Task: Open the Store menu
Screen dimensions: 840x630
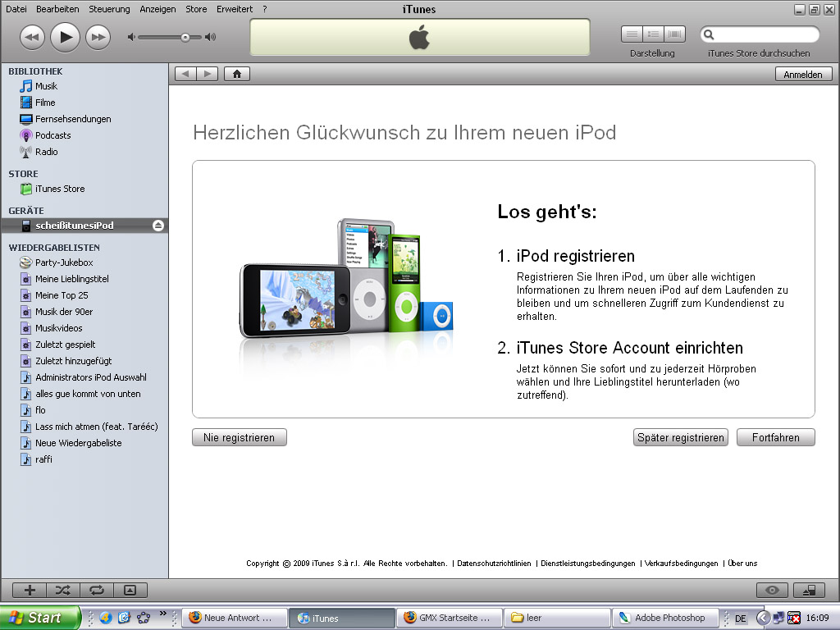Action: (x=196, y=9)
